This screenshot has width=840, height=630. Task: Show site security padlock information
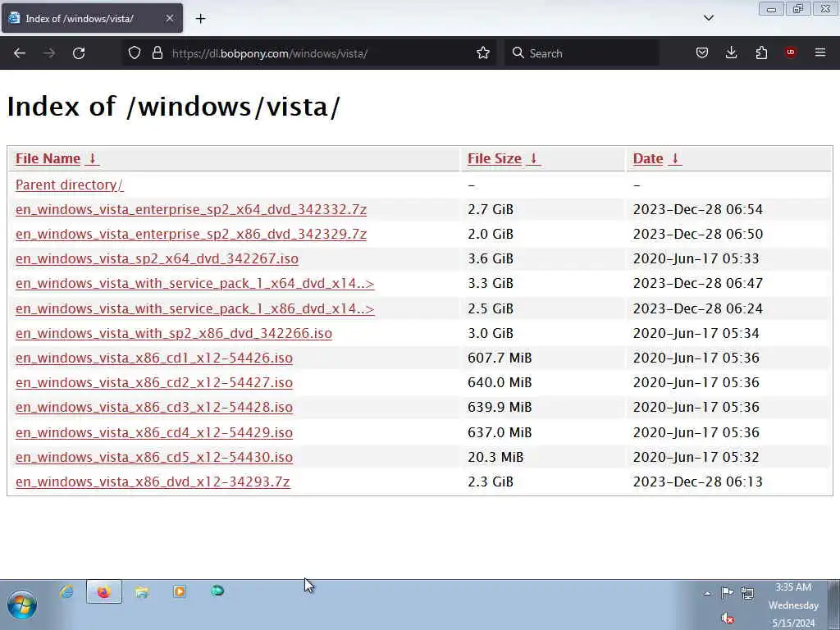coord(157,53)
